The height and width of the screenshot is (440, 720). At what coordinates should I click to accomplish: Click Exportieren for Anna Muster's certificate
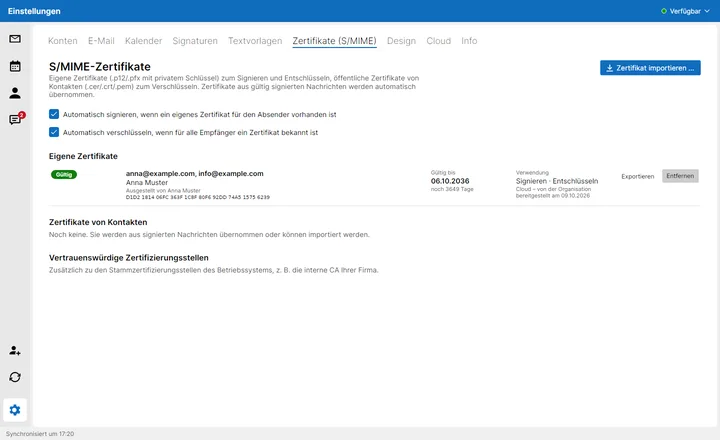pos(637,176)
